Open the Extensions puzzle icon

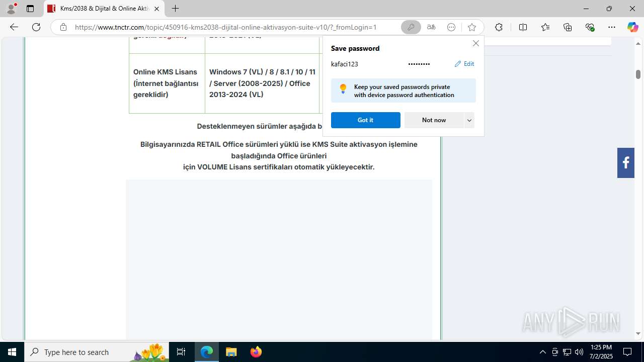tap(499, 27)
